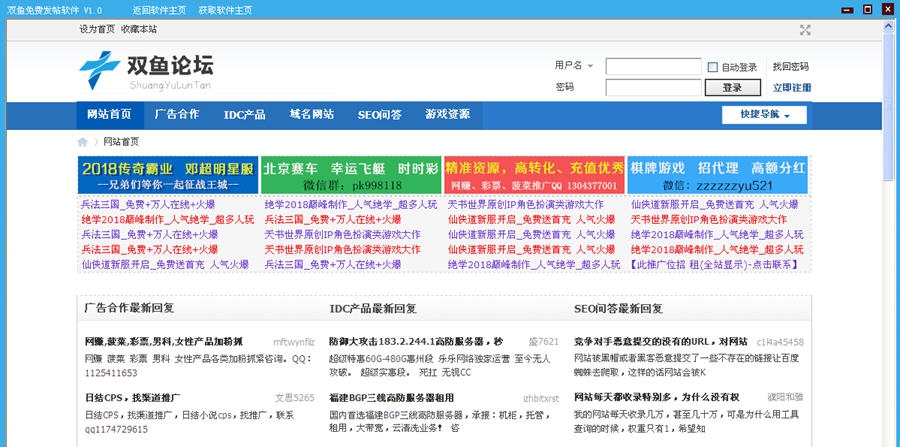Click 广告合作最新回复 heading

129,308
